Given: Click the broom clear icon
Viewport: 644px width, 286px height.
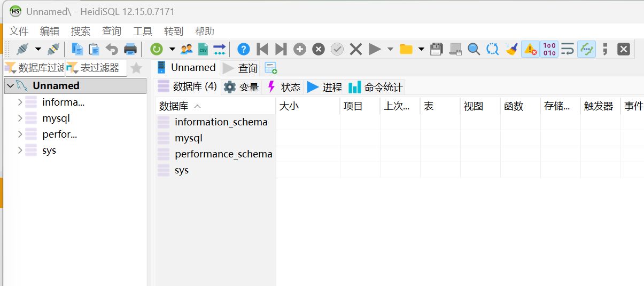Looking at the screenshot, I should coord(511,49).
